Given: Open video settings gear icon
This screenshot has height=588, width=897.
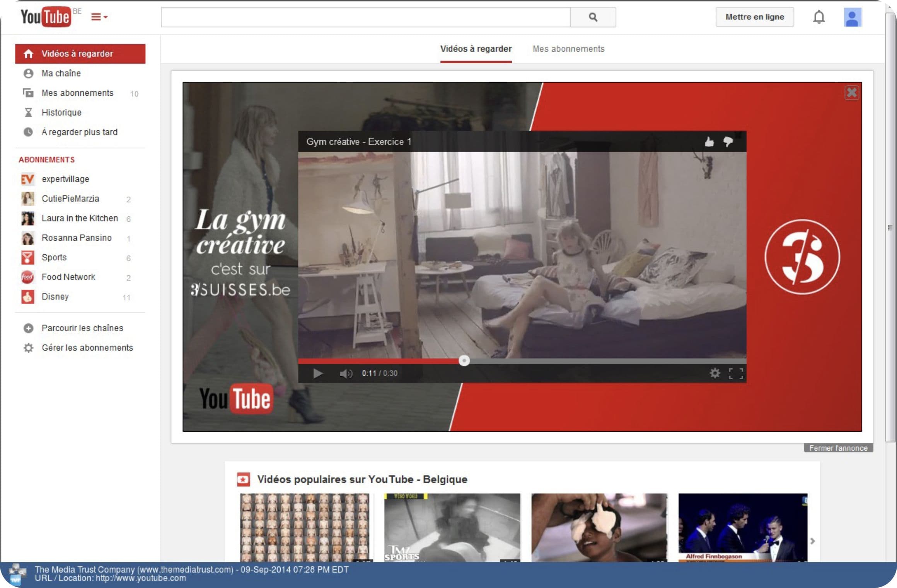Looking at the screenshot, I should pyautogui.click(x=715, y=373).
